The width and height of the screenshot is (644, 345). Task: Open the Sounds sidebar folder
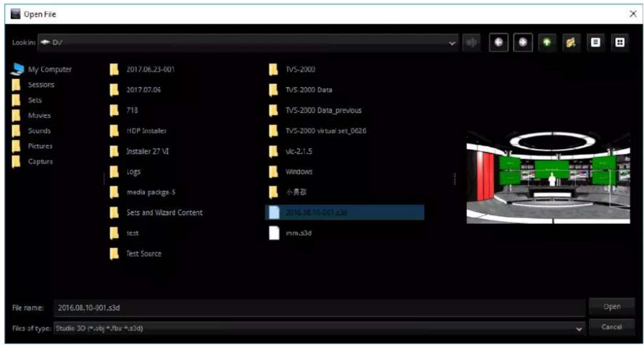pos(31,130)
